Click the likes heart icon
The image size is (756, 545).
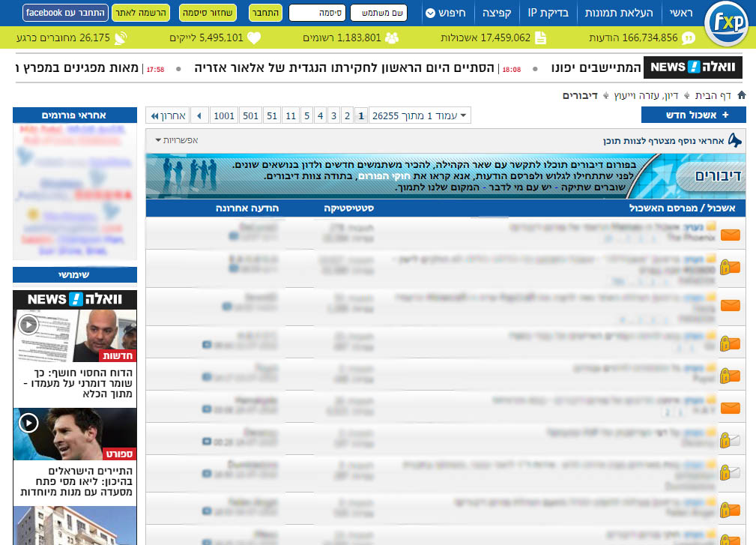254,38
